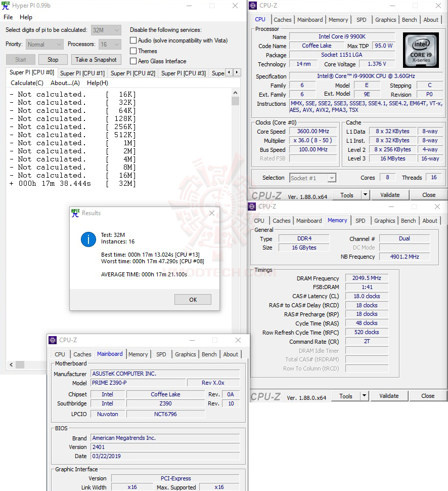The width and height of the screenshot is (448, 491).
Task: Click the 32M result line 17m 38.444s
Action: (73, 184)
